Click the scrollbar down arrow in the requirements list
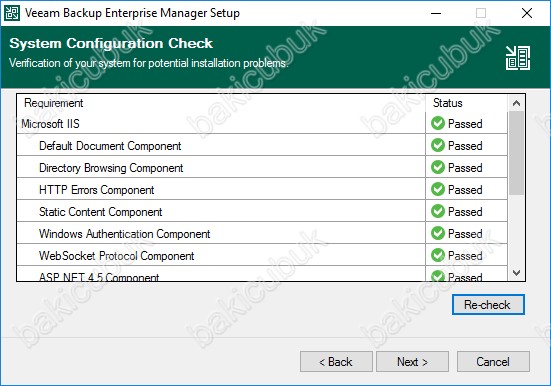This screenshot has width=551, height=386. tap(516, 272)
